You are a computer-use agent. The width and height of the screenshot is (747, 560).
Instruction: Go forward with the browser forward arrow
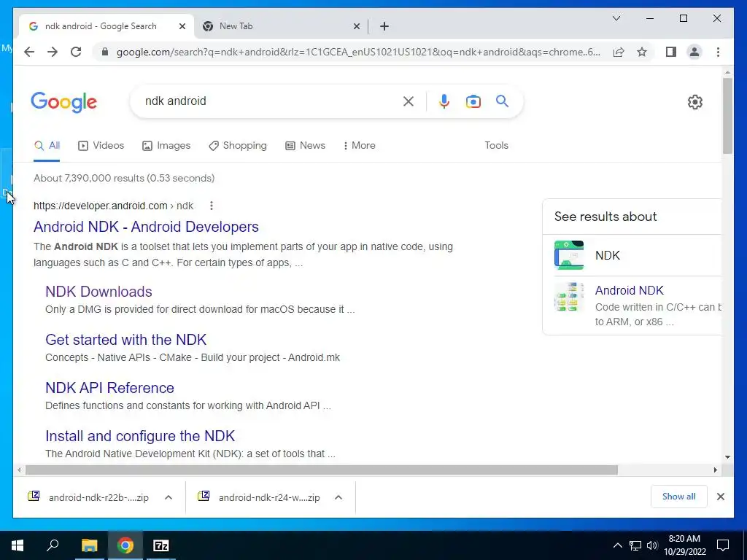53,52
